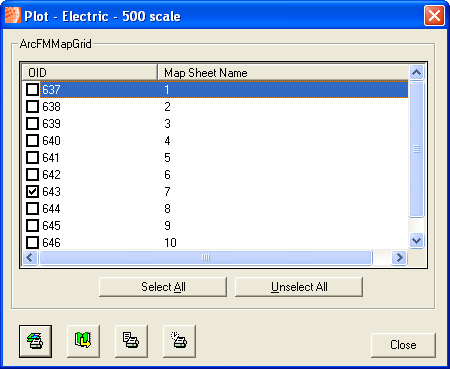Click map sheet name cell 3

[167, 124]
